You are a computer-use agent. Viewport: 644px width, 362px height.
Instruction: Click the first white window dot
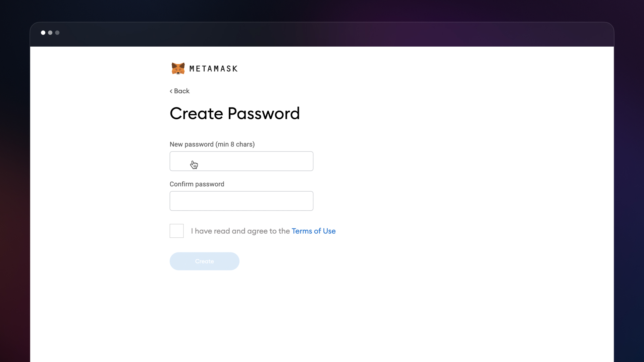pyautogui.click(x=43, y=33)
